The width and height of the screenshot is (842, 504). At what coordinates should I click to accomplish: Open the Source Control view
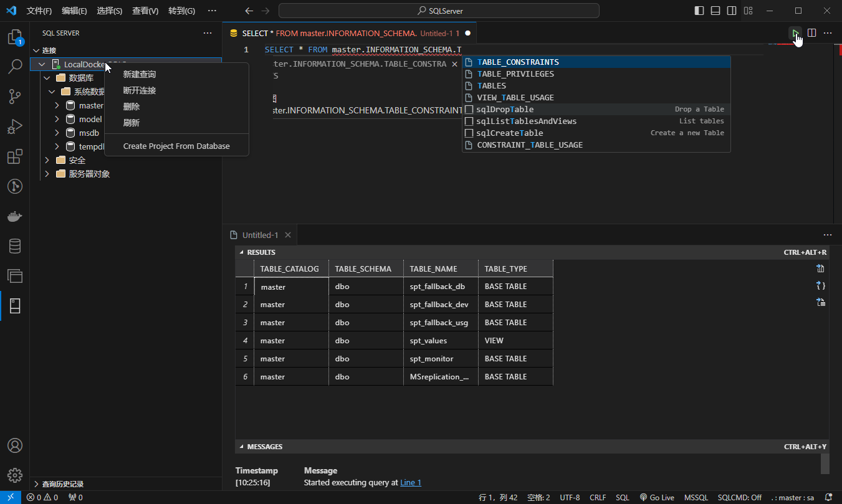[15, 97]
